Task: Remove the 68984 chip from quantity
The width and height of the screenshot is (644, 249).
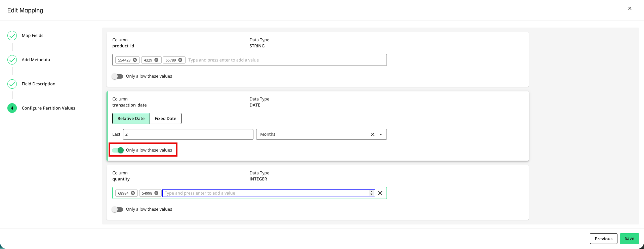Action: coord(133,193)
